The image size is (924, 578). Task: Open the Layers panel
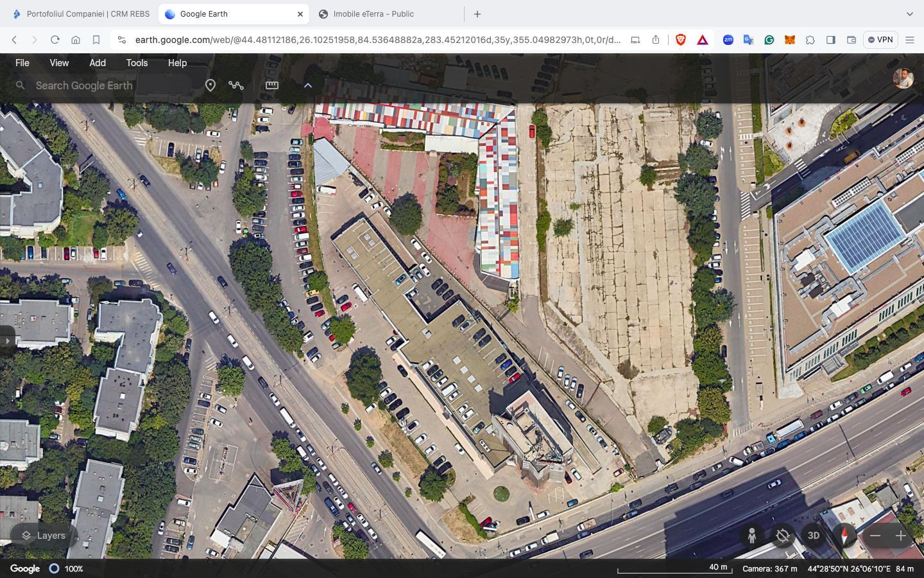tap(44, 536)
